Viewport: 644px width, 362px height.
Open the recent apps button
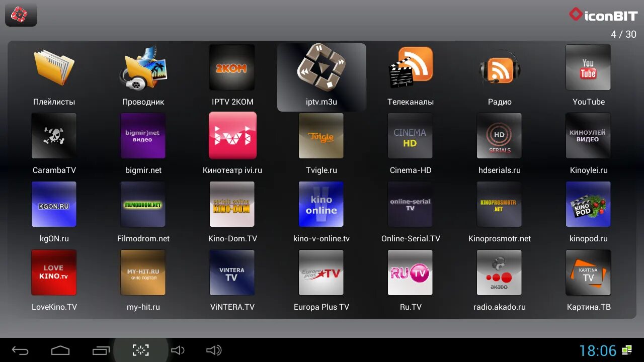(x=101, y=350)
